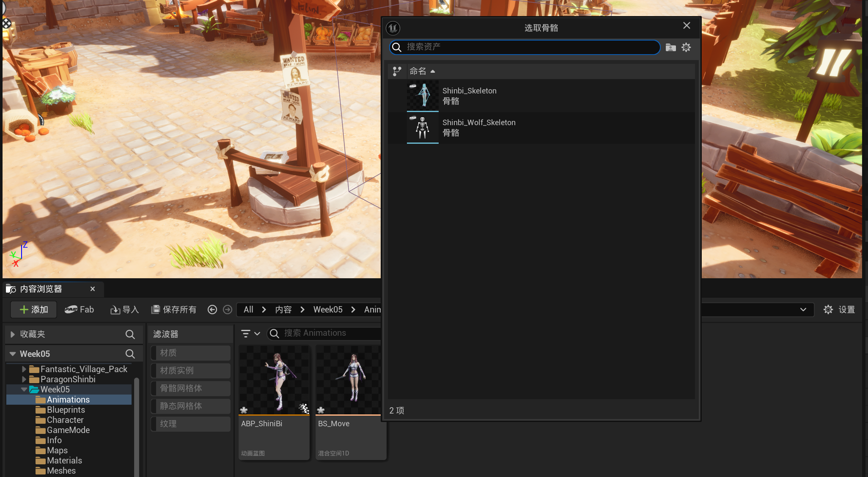868x477 pixels.
Task: Expand the 收藏夹 section
Action: [x=13, y=334]
